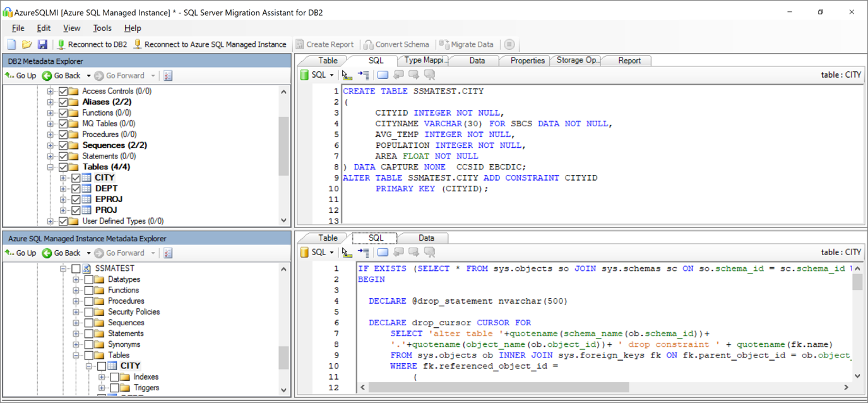Start the Migrate Data operation
This screenshot has width=868, height=403.
click(x=467, y=44)
